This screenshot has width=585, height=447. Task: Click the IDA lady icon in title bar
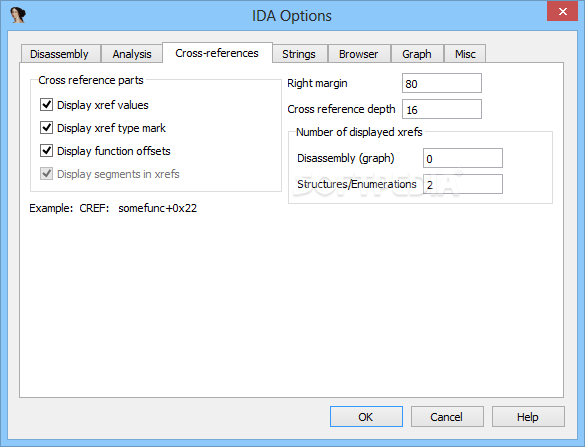[18, 15]
